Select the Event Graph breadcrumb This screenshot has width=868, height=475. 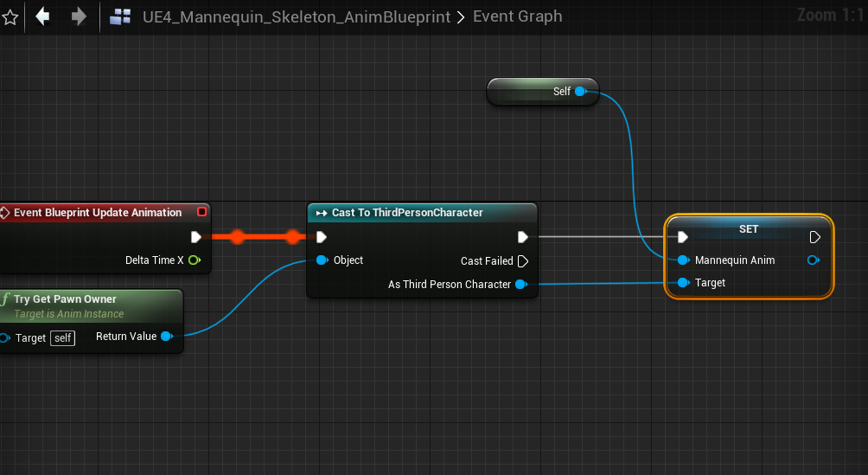pyautogui.click(x=518, y=16)
